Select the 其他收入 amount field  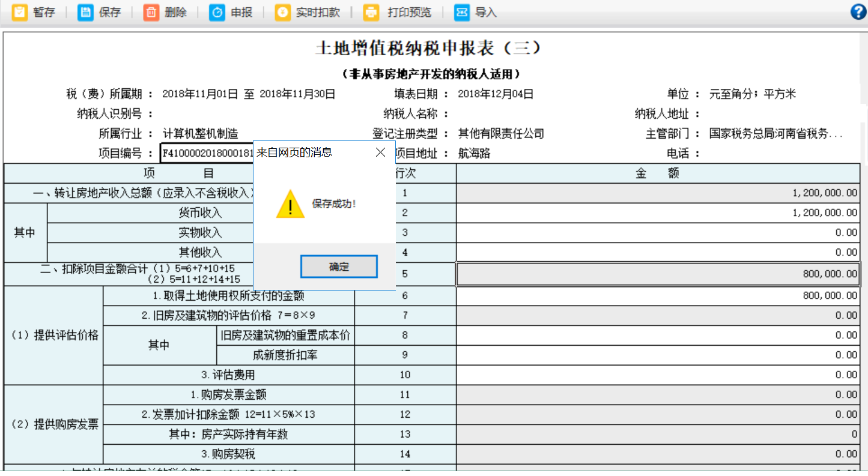pos(661,252)
